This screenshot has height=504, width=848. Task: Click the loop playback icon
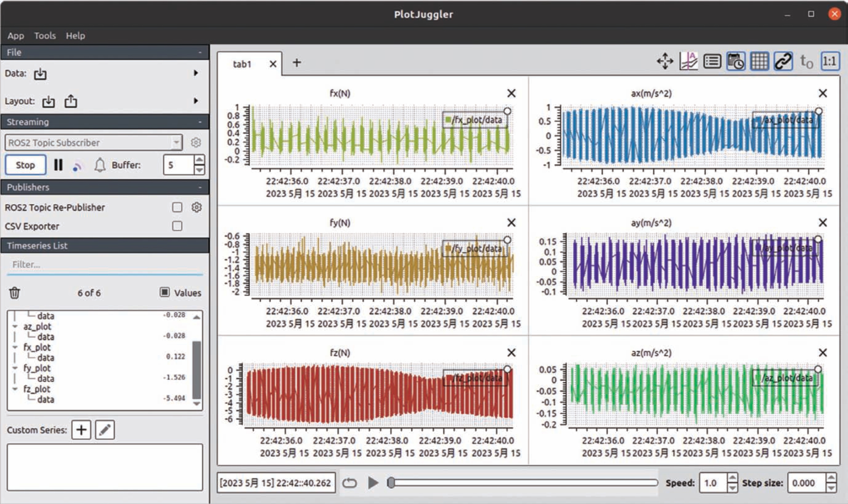click(349, 483)
